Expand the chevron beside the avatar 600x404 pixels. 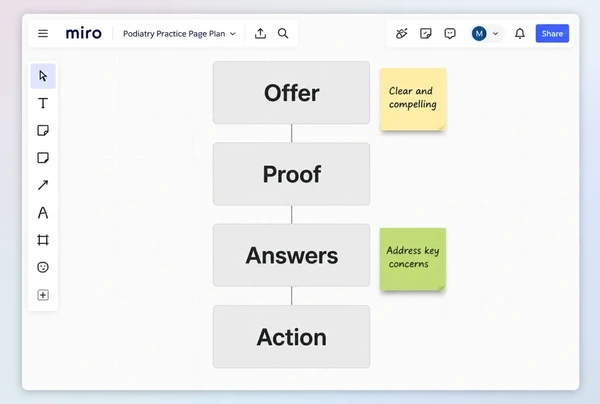pyautogui.click(x=495, y=34)
